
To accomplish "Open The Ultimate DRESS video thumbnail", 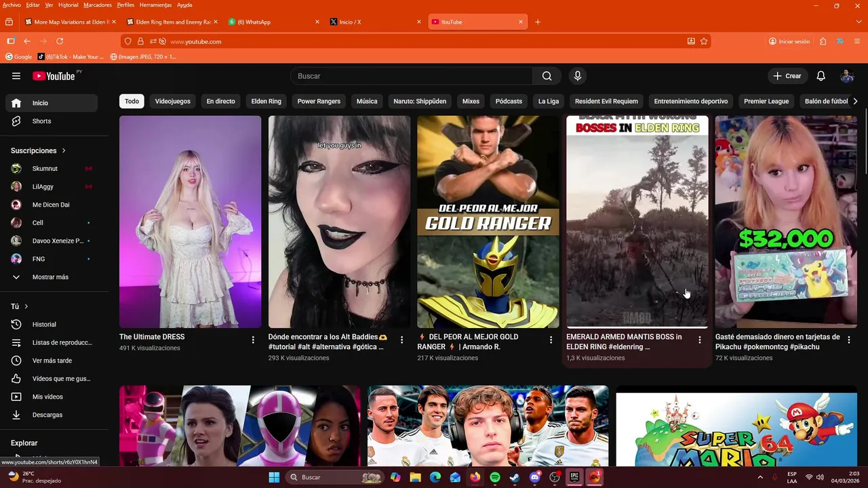I will (x=190, y=222).
